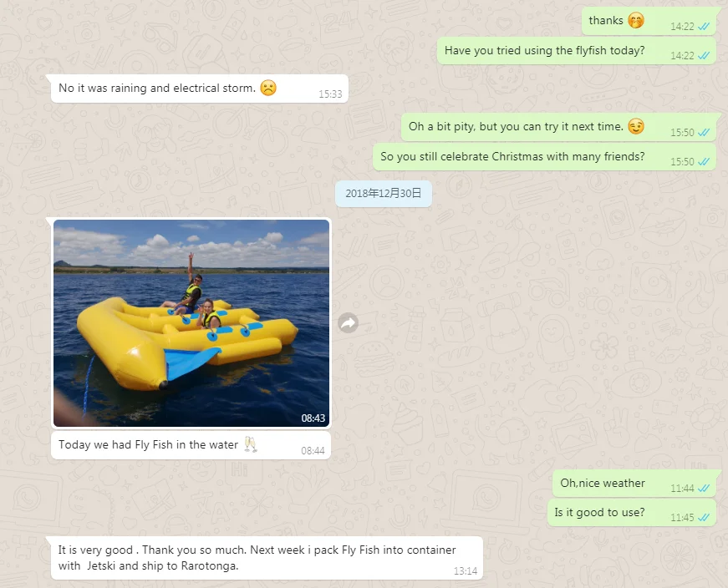Click the 08:43 timestamp on the photo
This screenshot has height=588, width=728.
point(313,418)
